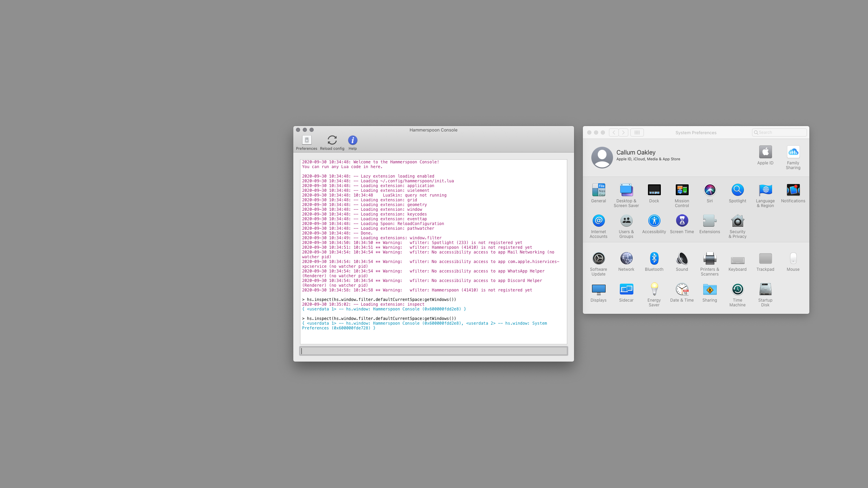Open Mission Control preferences
Viewport: 868px width, 488px height.
(x=682, y=196)
